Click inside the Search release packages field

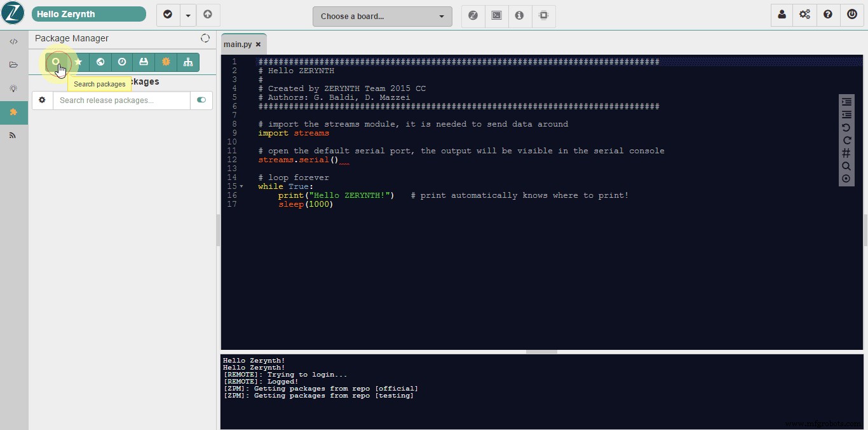coord(121,101)
